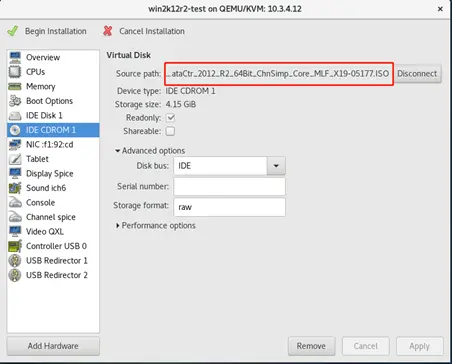This screenshot has width=452, height=364.
Task: Open the USB Redirector 2 entry
Action: pos(53,275)
